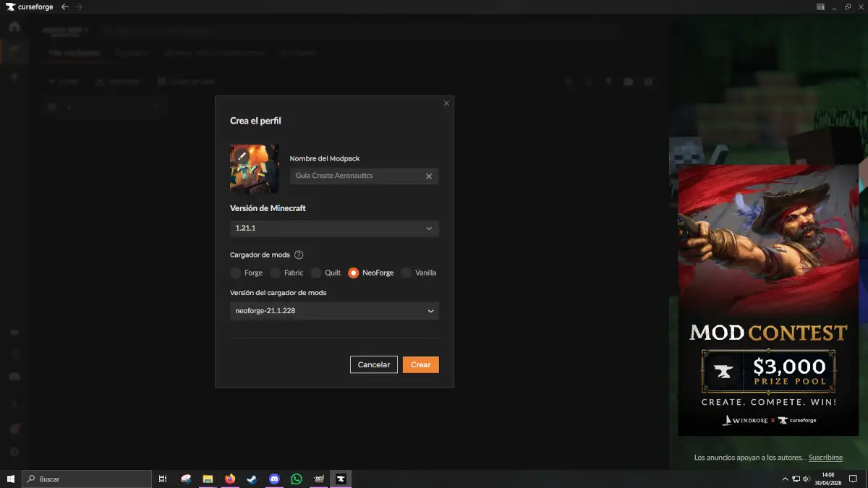The height and width of the screenshot is (488, 868).
Task: Select the Forge mod loader option
Action: click(236, 273)
